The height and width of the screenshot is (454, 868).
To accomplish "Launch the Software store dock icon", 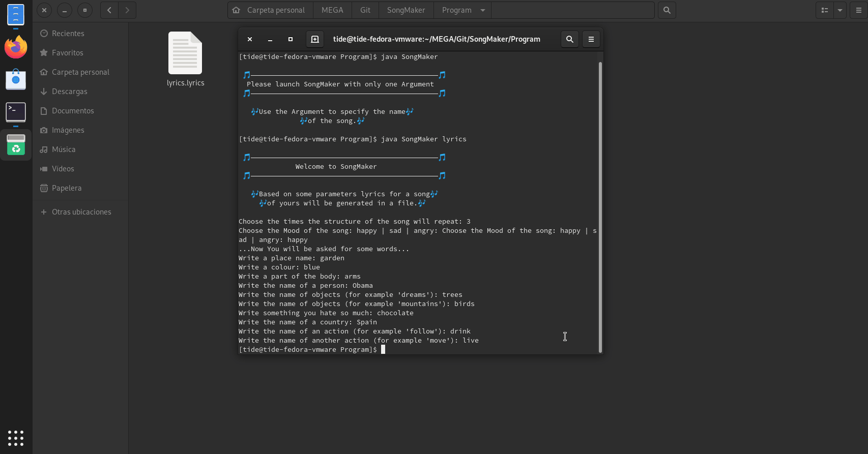I will point(16,79).
